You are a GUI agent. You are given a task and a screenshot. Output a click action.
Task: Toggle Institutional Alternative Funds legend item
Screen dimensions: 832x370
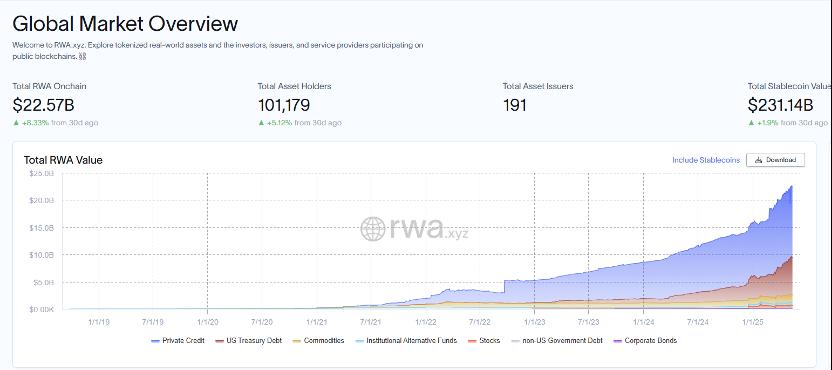(406, 340)
